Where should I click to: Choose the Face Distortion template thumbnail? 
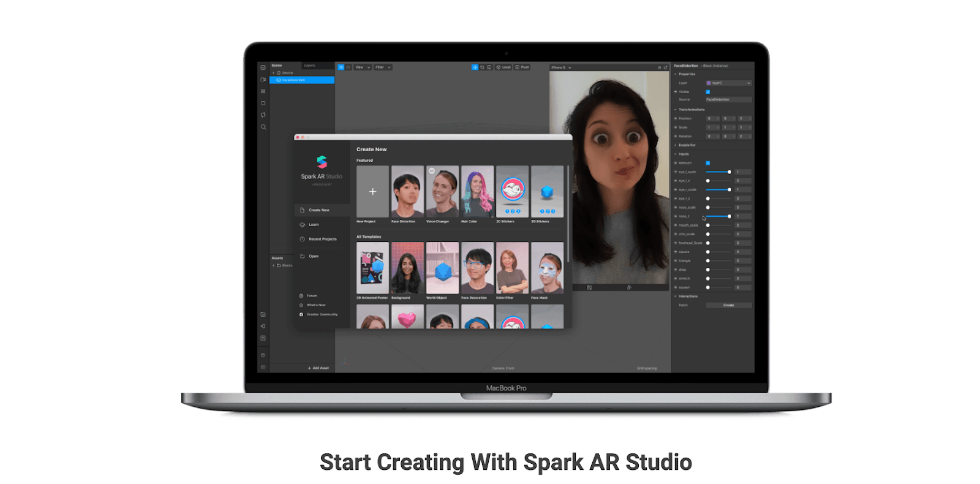tap(407, 192)
